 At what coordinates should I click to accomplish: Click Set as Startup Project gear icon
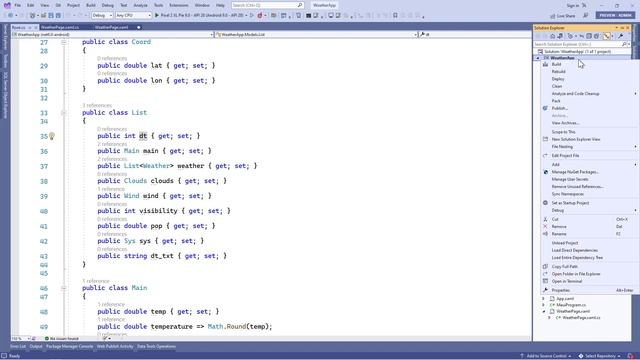tap(545, 203)
